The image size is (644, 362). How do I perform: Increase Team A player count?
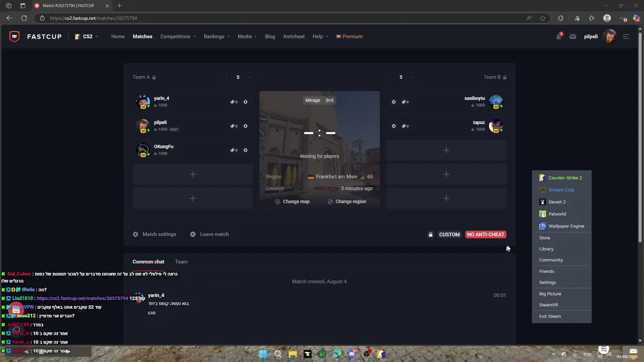point(249,77)
